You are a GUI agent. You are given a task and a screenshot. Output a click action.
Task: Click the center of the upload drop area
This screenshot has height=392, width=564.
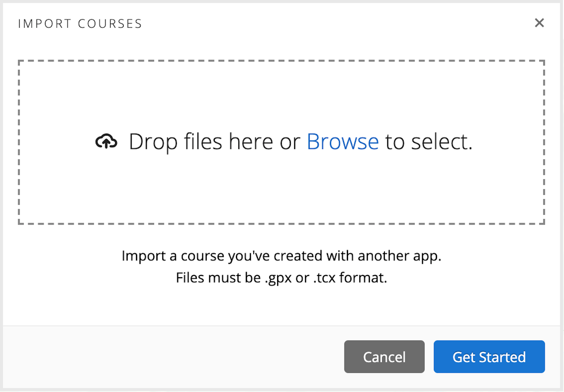click(x=281, y=142)
